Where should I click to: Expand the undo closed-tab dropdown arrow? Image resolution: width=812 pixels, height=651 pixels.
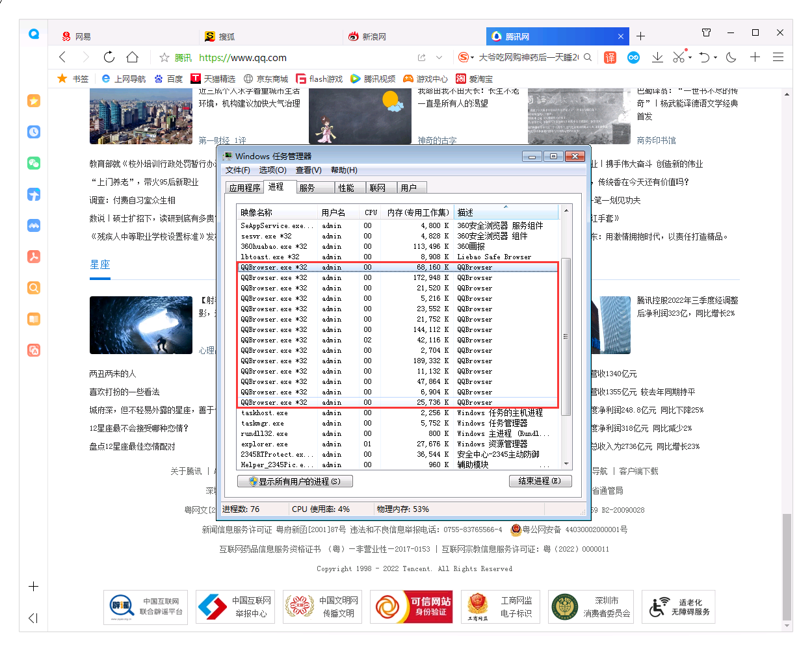coord(716,57)
